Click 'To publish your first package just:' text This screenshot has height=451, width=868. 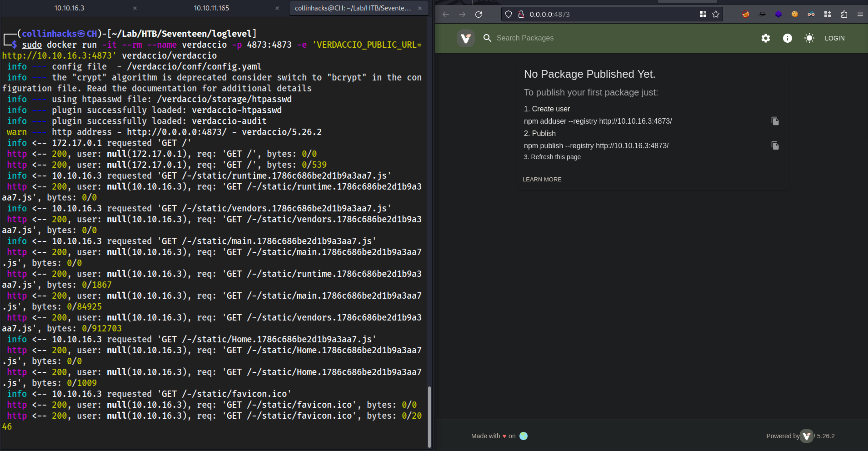[x=591, y=92]
